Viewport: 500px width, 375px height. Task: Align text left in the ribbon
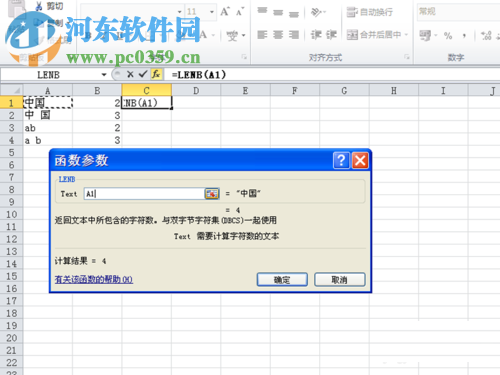pyautogui.click(x=262, y=35)
